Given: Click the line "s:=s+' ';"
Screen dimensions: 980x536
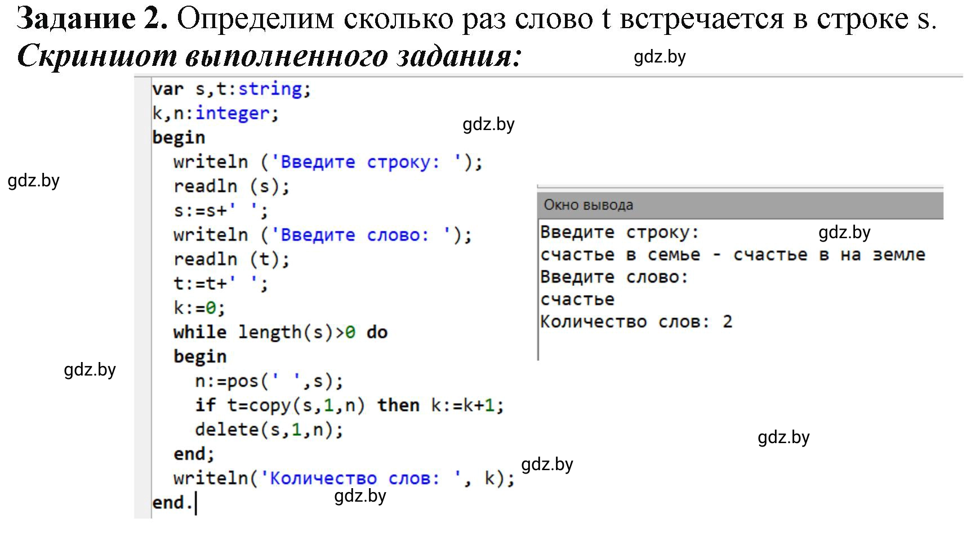Looking at the screenshot, I should pyautogui.click(x=221, y=211).
